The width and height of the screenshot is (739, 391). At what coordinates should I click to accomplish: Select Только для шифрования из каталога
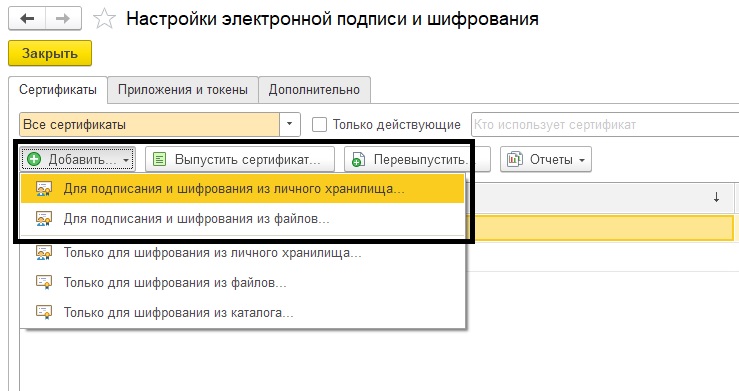click(243, 312)
